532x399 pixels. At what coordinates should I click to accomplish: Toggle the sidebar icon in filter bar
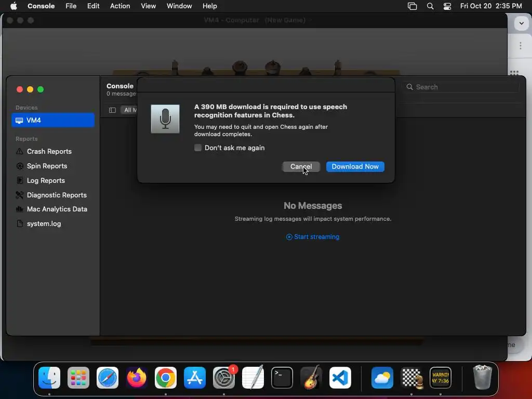pos(112,110)
